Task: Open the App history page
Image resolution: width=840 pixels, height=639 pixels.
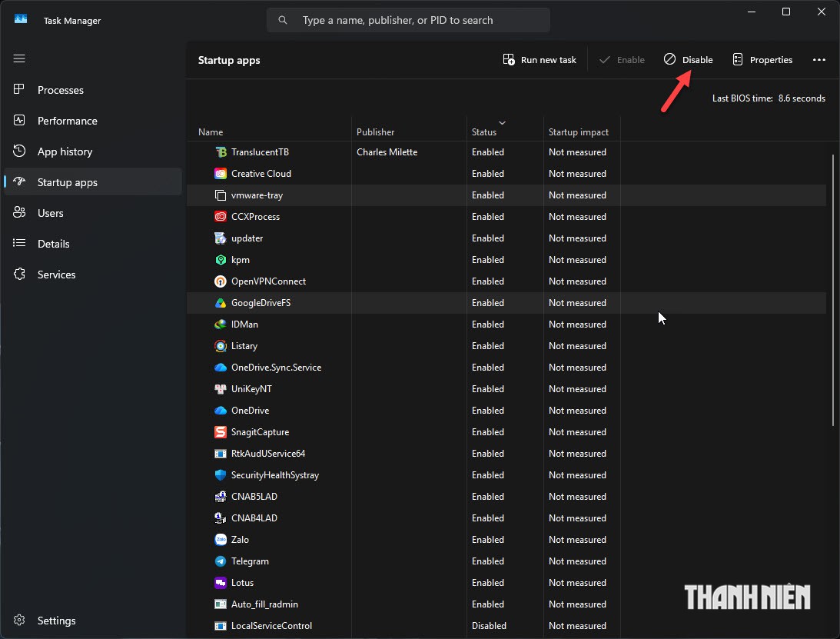Action: [93, 151]
